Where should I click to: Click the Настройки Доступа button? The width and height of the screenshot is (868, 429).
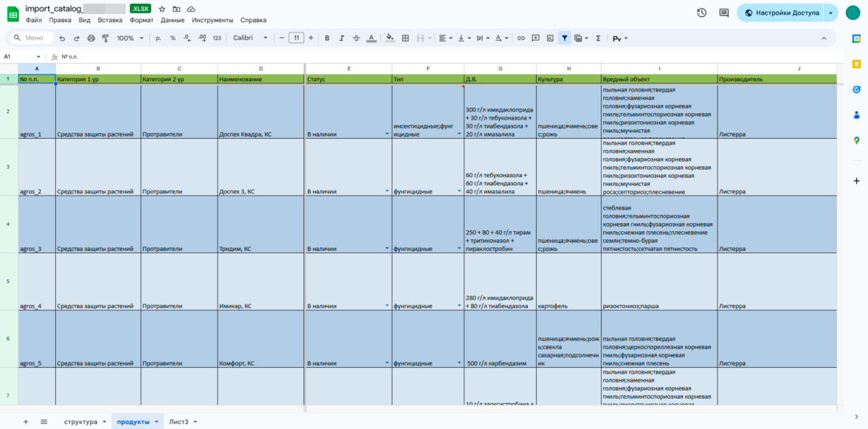click(x=782, y=13)
